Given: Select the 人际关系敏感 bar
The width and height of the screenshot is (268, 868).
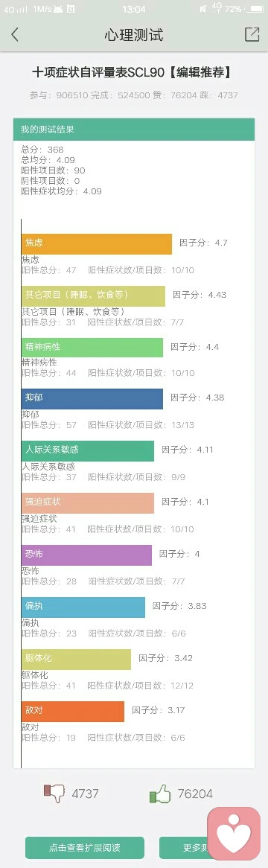Looking at the screenshot, I should coord(88,450).
